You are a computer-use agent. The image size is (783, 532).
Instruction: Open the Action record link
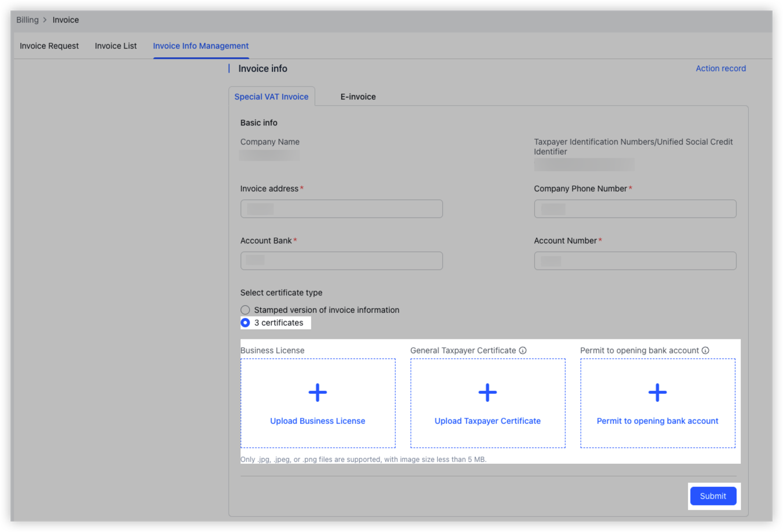point(721,68)
